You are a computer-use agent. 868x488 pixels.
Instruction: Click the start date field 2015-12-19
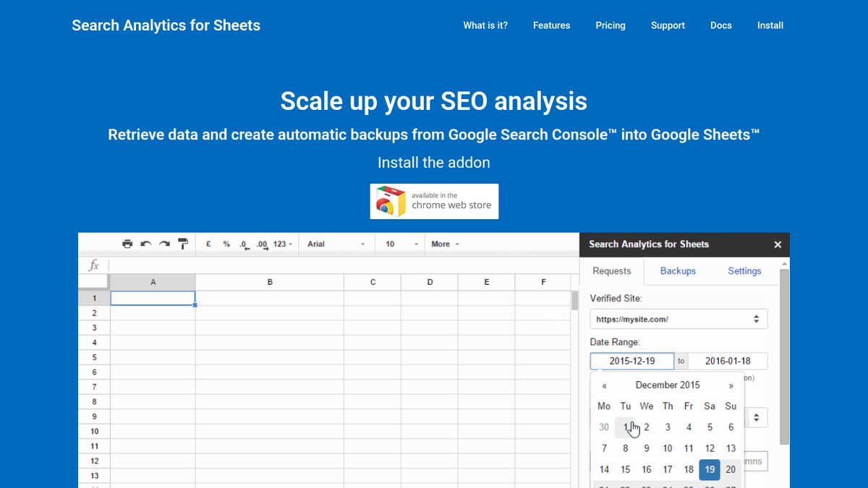(632, 361)
